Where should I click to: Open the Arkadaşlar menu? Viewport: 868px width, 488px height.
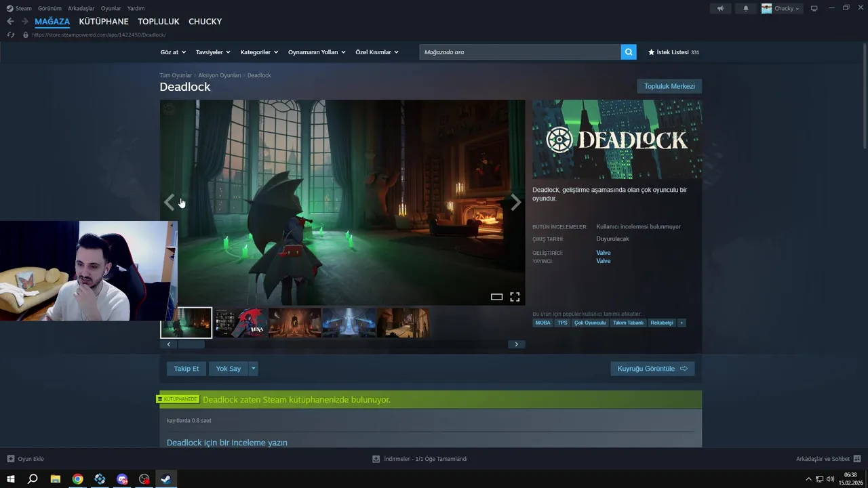(x=81, y=8)
